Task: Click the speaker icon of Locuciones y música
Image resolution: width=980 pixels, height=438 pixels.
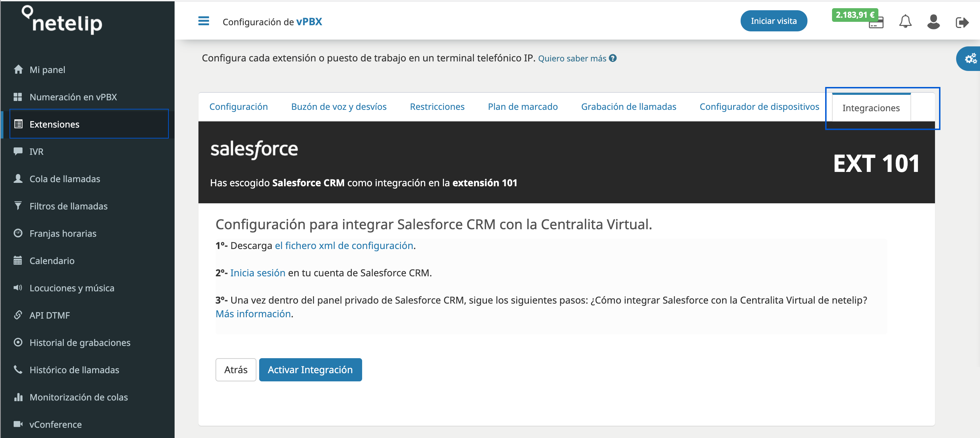Action: (x=18, y=288)
